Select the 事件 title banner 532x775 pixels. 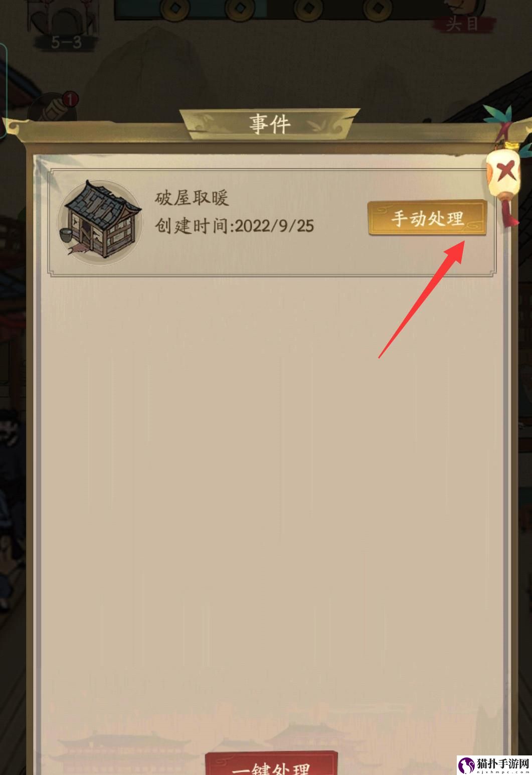(x=270, y=123)
